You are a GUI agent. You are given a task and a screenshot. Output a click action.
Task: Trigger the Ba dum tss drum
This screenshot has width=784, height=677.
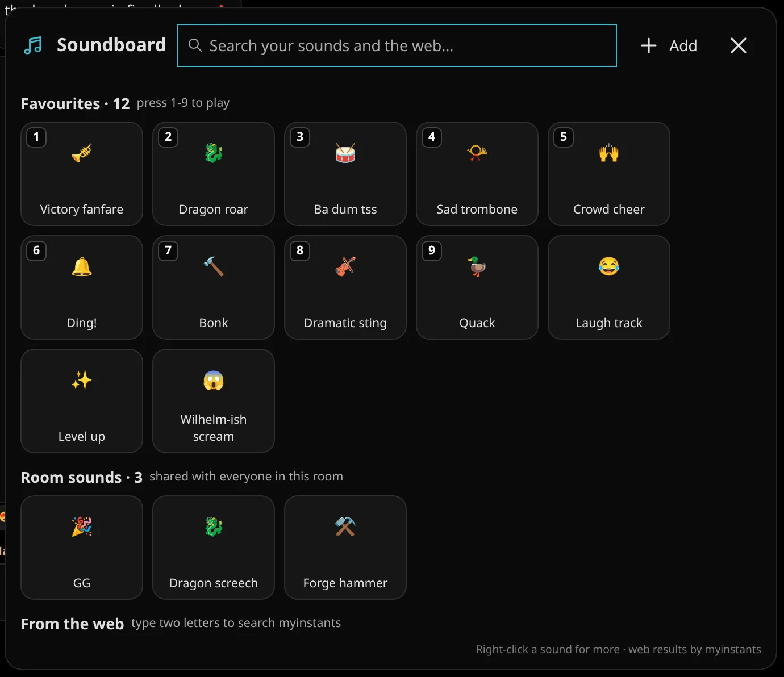tap(345, 174)
